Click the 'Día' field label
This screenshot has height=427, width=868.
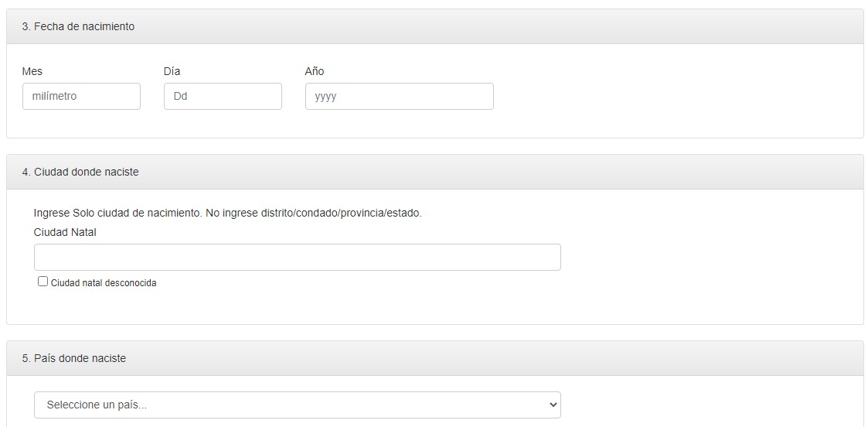tap(172, 71)
